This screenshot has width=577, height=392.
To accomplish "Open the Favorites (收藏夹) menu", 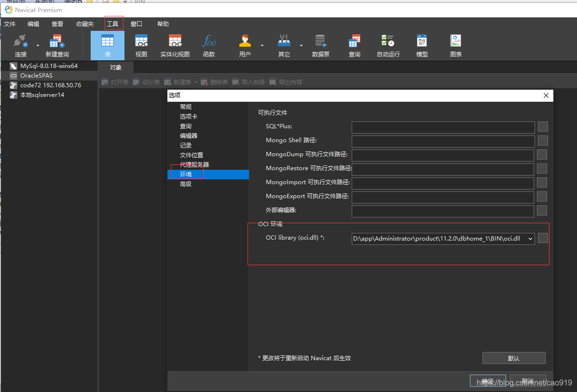I will [x=84, y=24].
